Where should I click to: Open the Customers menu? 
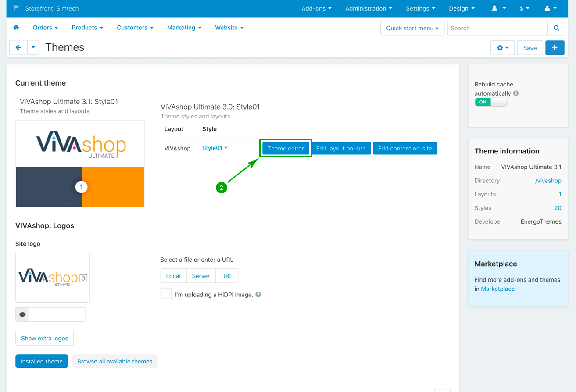click(x=135, y=28)
